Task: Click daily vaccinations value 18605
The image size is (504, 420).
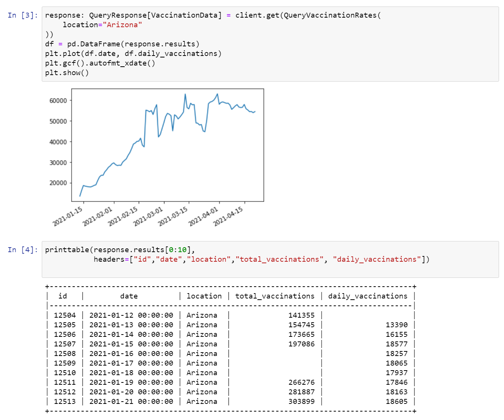Action: tap(397, 402)
